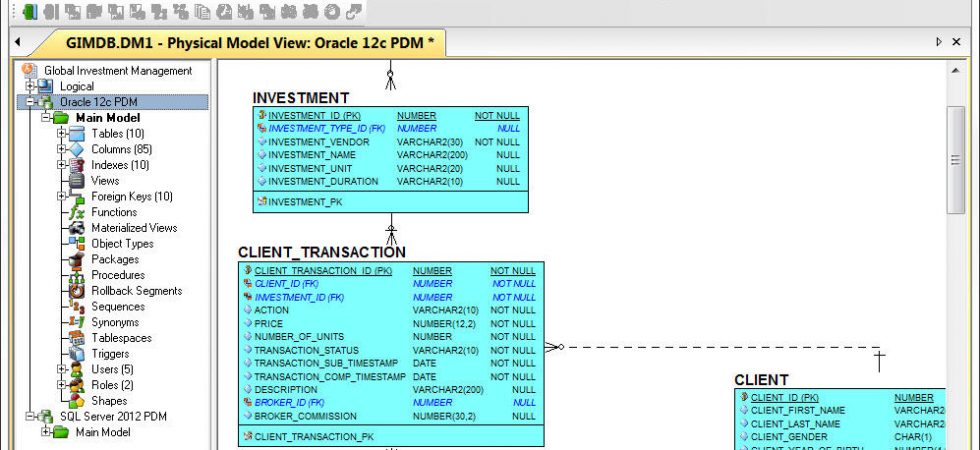Click the tab scroll left arrow
Image resolution: width=980 pixels, height=450 pixels.
point(18,42)
